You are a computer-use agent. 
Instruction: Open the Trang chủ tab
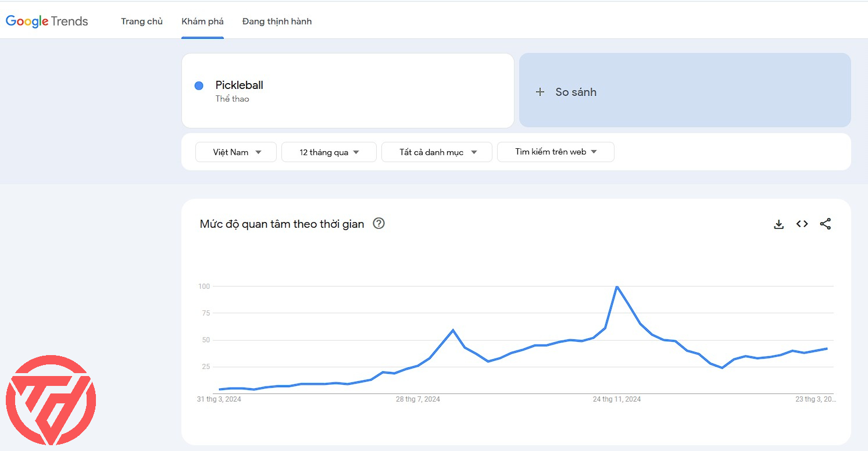pos(142,22)
